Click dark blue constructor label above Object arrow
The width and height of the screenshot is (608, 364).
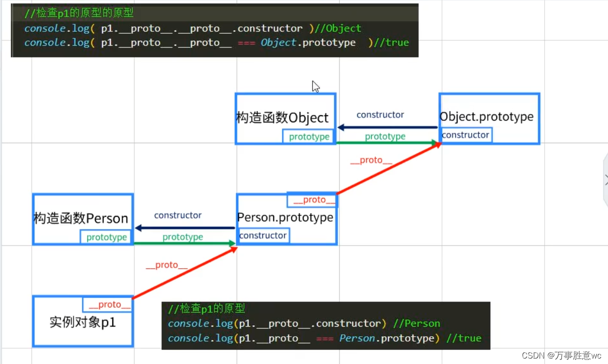pos(380,115)
